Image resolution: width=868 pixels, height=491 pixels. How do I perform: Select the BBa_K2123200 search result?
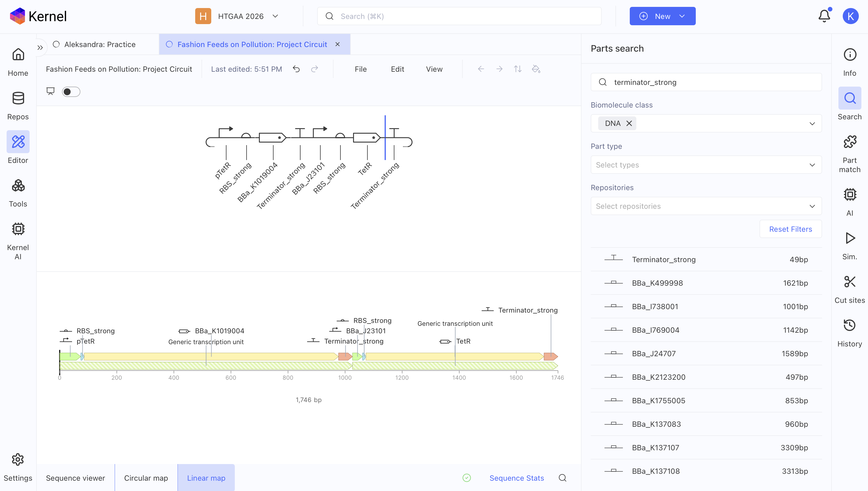pos(706,377)
